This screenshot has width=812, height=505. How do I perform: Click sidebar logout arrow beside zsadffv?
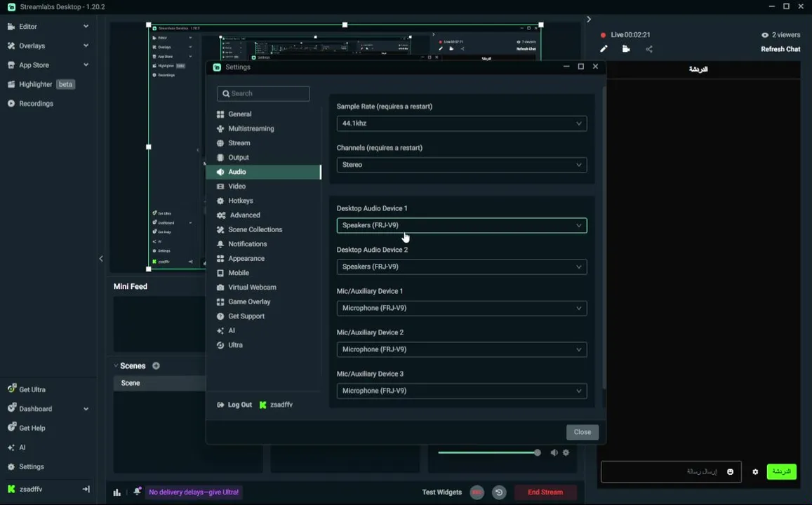86,489
